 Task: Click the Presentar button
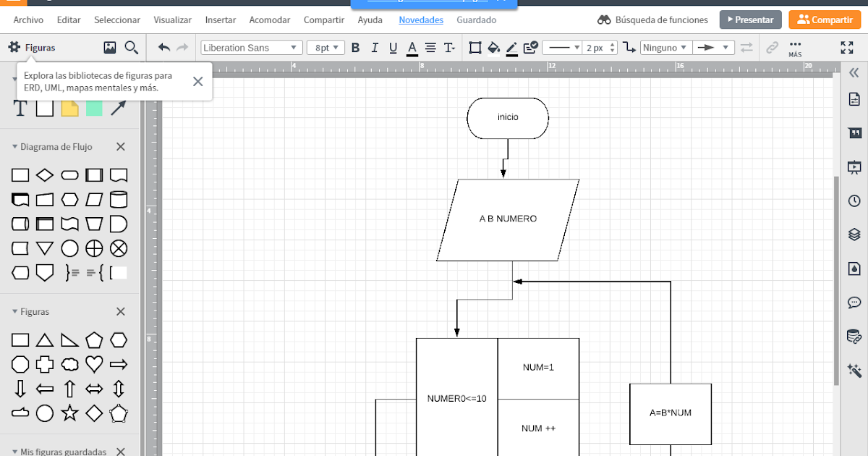coord(750,20)
